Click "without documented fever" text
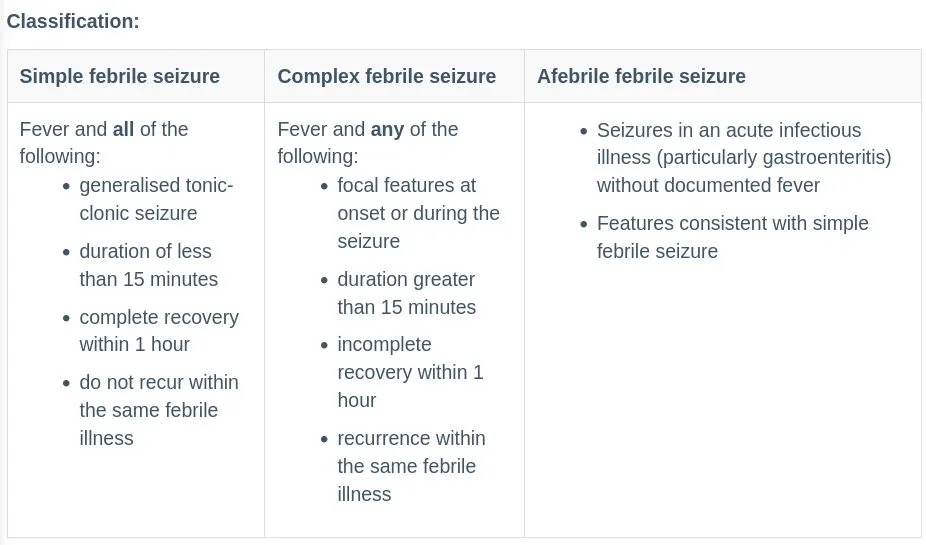 (708, 185)
